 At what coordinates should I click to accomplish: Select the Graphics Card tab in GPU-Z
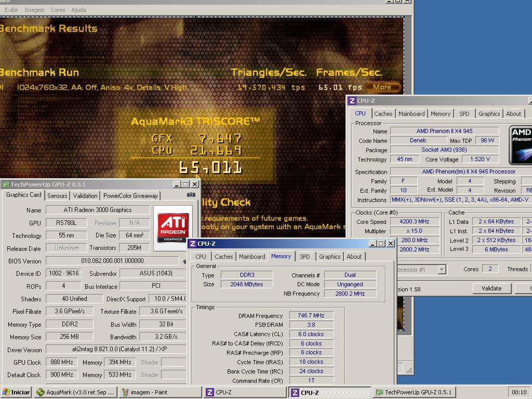24,195
